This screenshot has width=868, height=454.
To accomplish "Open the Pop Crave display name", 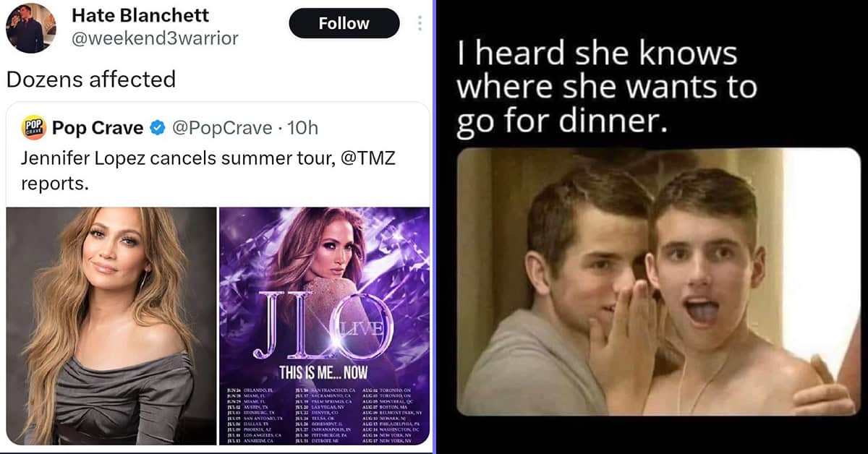I will point(98,128).
